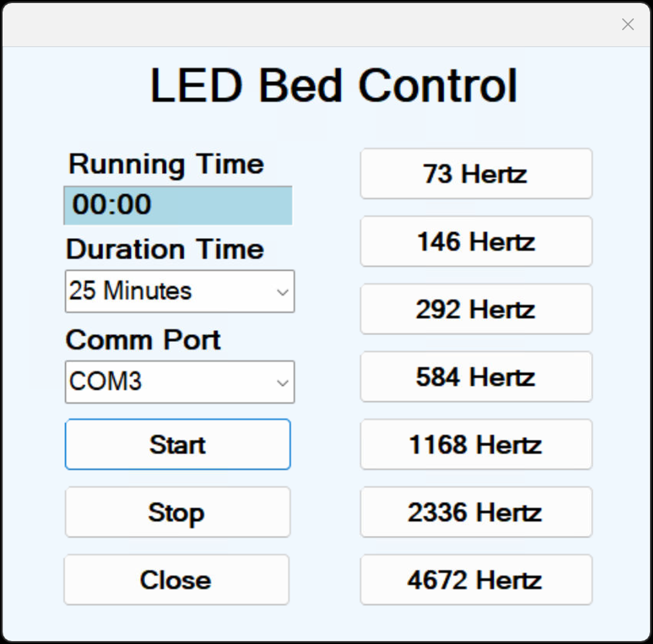
Task: Open the Duration Time dropdown arrow
Action: (x=283, y=292)
